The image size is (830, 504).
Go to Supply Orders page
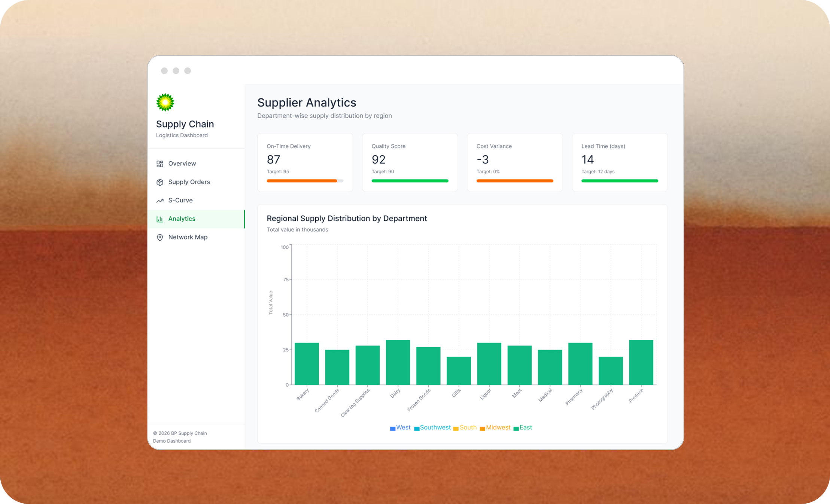point(189,182)
